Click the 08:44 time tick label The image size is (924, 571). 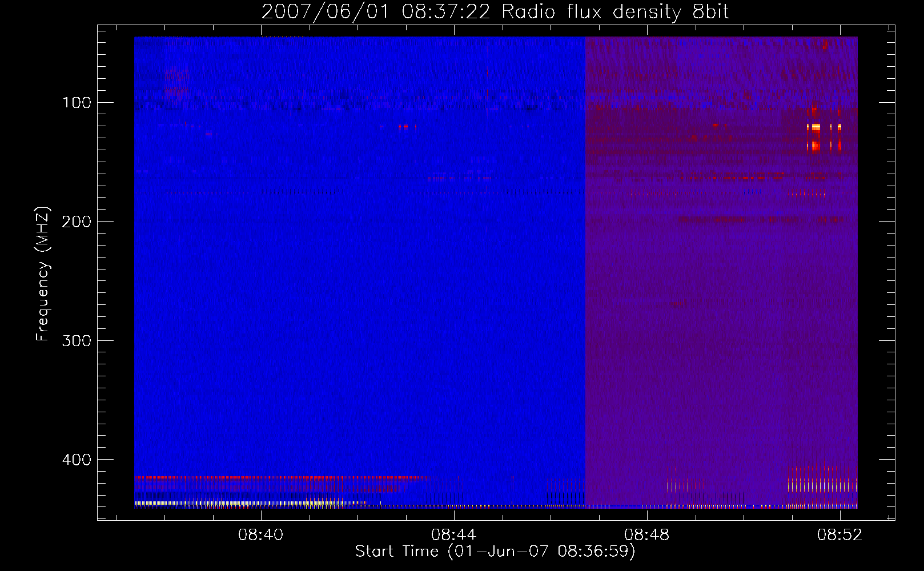point(454,535)
